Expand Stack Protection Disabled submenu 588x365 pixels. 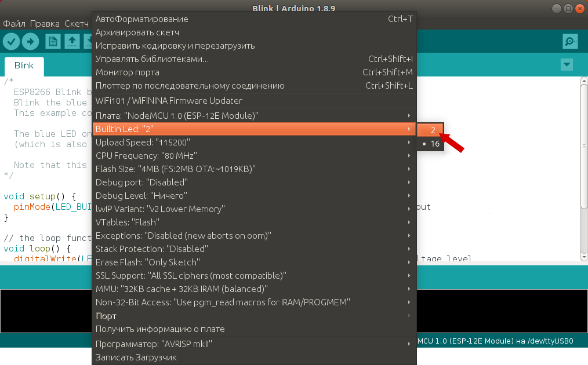254,249
